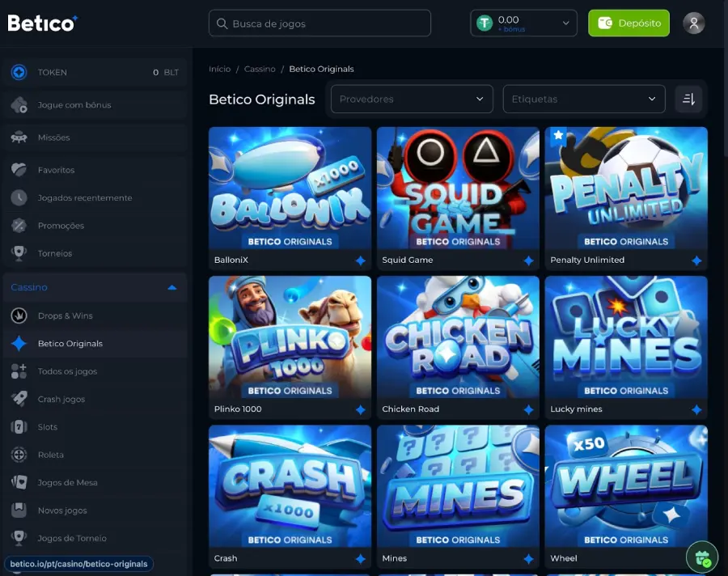Expand the balance currency dropdown

pos(566,23)
